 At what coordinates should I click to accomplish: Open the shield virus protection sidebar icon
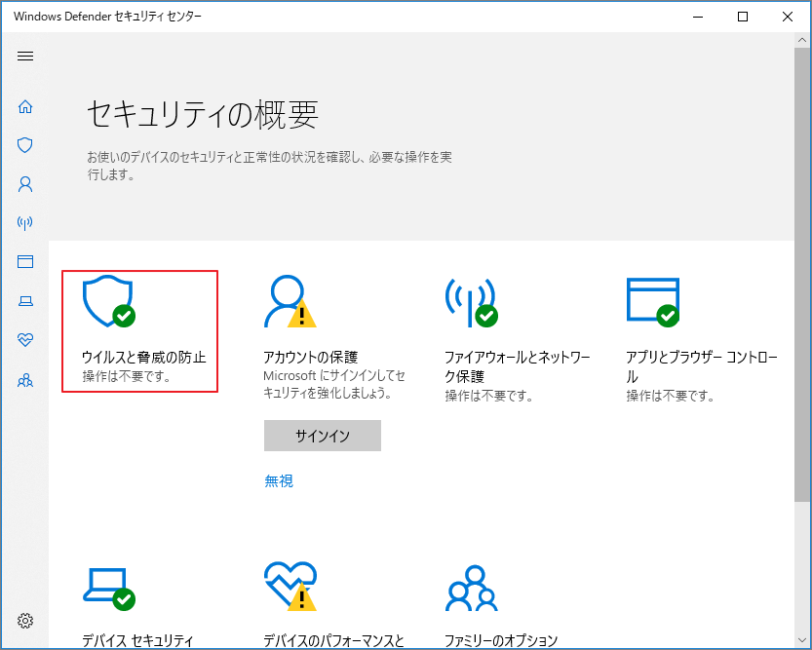(x=25, y=145)
